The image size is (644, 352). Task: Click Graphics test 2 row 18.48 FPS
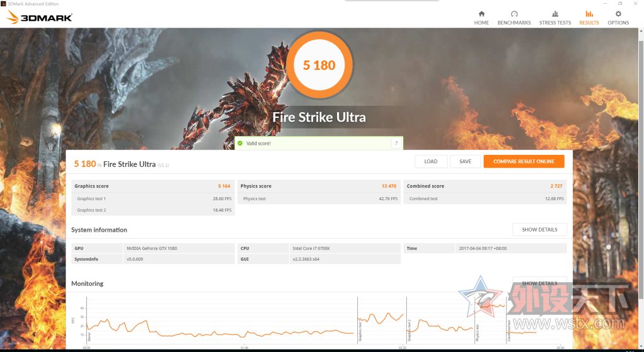tap(153, 210)
